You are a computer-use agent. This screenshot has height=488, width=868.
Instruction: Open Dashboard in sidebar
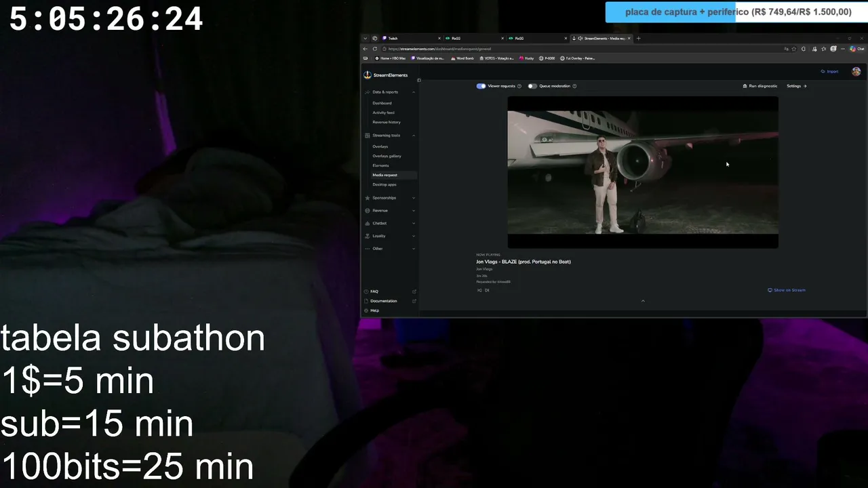click(382, 103)
